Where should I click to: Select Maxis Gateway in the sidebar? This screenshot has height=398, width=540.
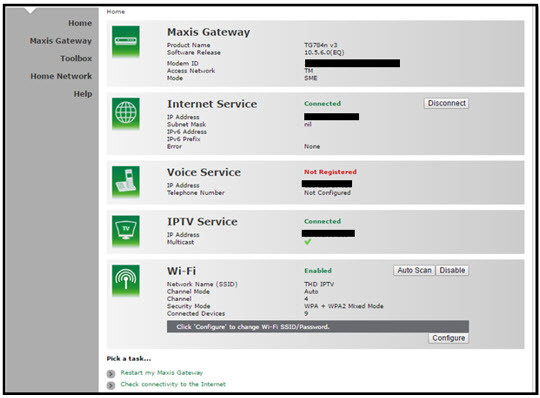[61, 41]
